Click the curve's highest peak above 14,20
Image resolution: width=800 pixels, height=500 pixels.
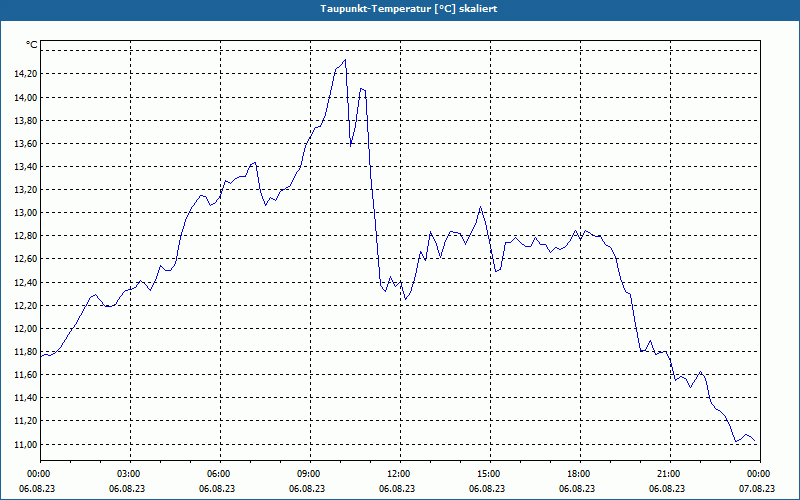[x=345, y=60]
